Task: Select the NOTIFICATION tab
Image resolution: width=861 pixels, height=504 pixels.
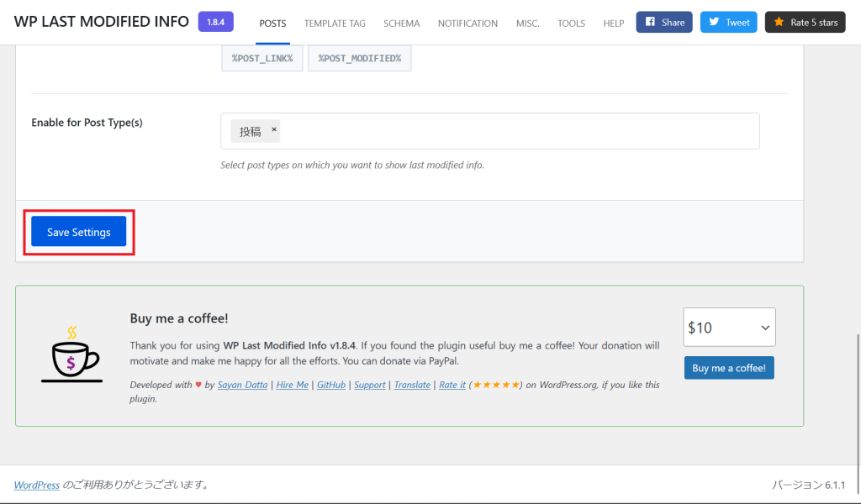Action: tap(467, 23)
